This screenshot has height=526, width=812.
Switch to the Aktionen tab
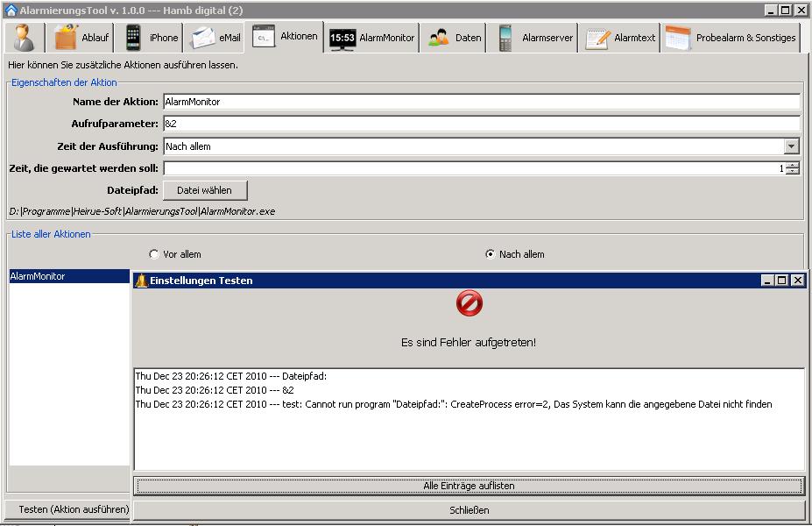pos(286,37)
